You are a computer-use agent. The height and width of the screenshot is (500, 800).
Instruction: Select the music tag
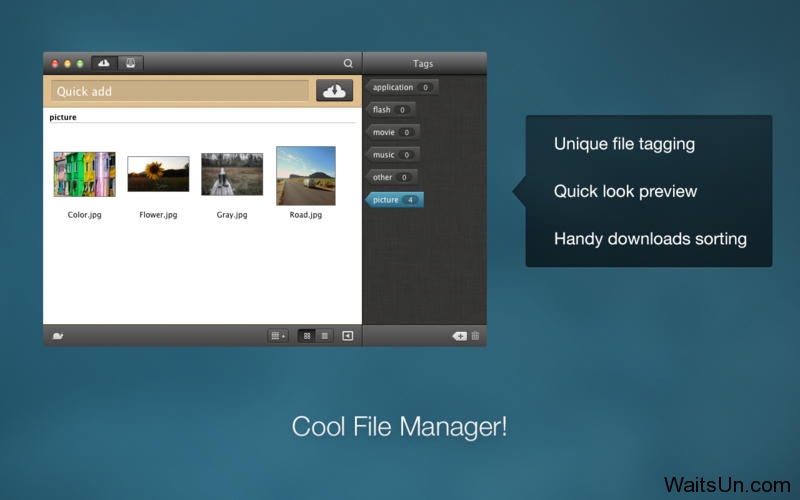click(x=392, y=155)
